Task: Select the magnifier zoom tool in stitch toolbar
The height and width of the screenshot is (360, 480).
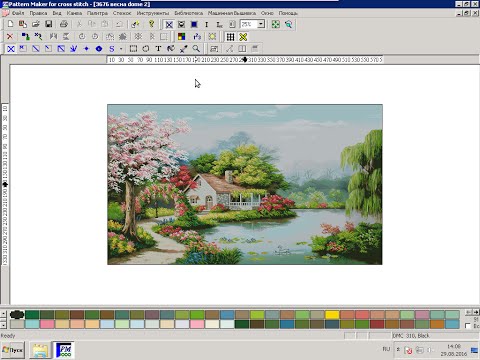Action: 196,49
